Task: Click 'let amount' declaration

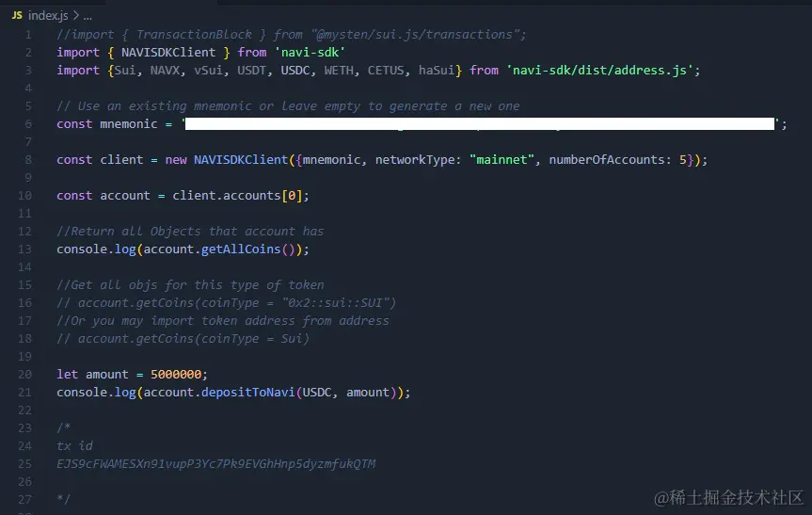Action: [92, 374]
